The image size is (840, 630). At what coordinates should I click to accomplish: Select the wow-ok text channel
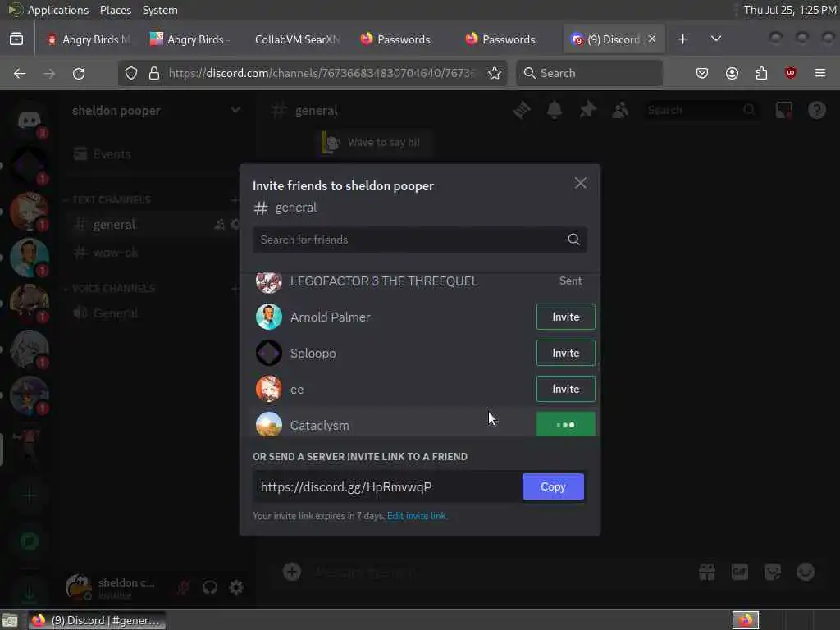pyautogui.click(x=115, y=253)
